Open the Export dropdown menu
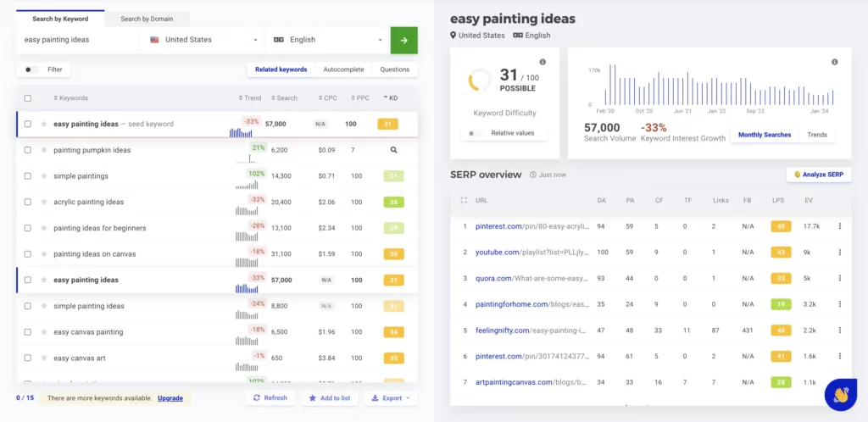This screenshot has width=868, height=422. [x=391, y=397]
